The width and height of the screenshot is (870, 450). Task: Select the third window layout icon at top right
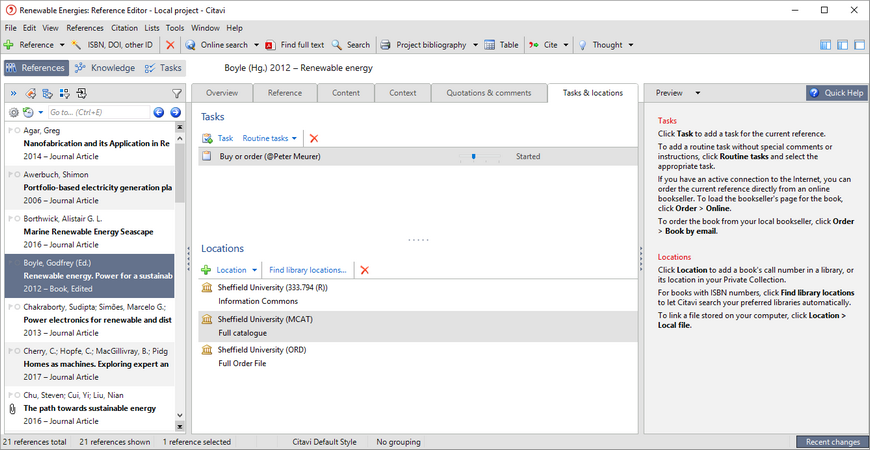(859, 45)
